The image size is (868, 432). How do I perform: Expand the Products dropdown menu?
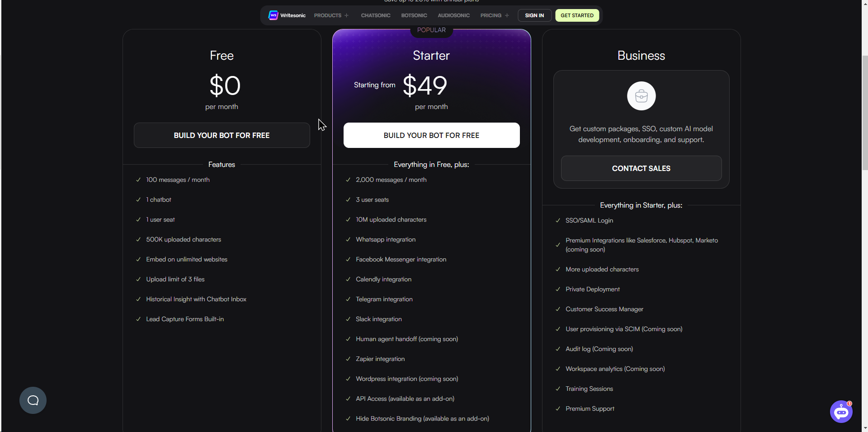coord(328,15)
